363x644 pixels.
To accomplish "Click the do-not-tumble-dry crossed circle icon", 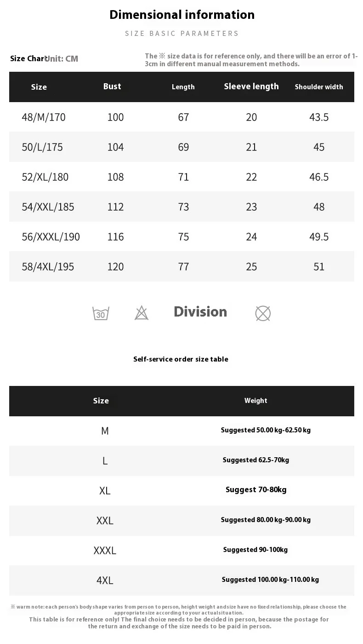I will point(263,314).
